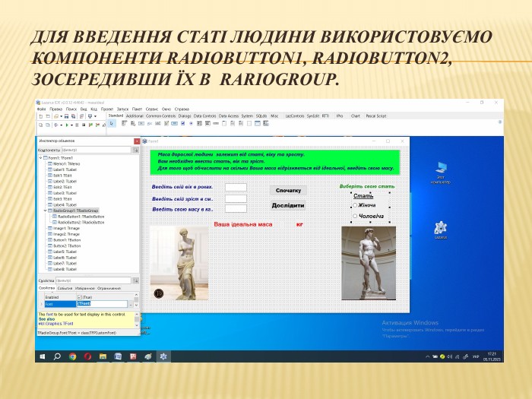Click the Save All toolbar icon
This screenshot has width=532, height=399.
[73, 116]
